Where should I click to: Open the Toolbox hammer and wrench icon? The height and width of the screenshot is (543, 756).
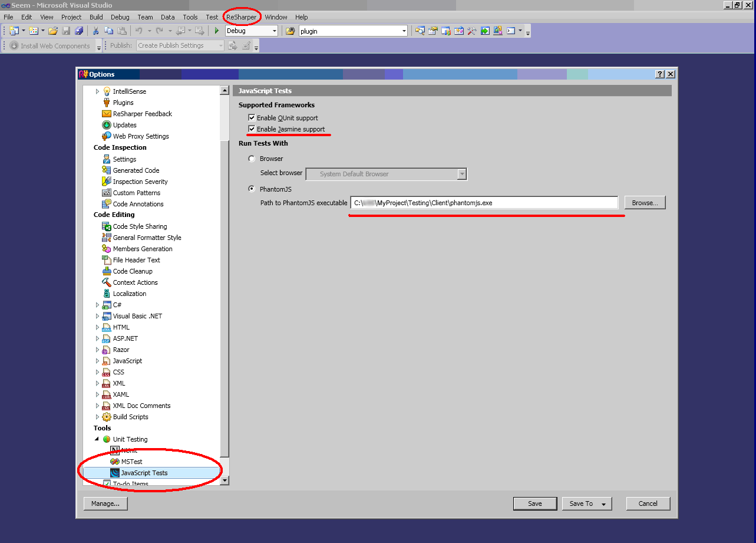coord(472,31)
